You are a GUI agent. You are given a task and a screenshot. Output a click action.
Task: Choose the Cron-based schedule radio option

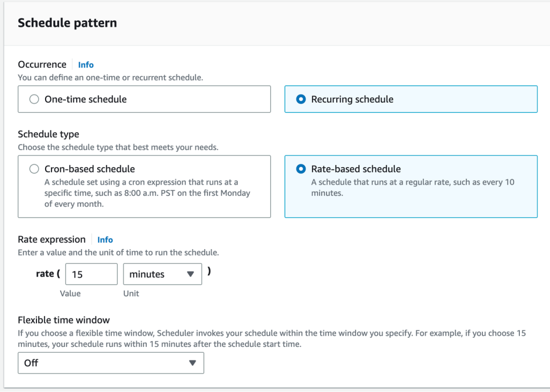coord(34,169)
